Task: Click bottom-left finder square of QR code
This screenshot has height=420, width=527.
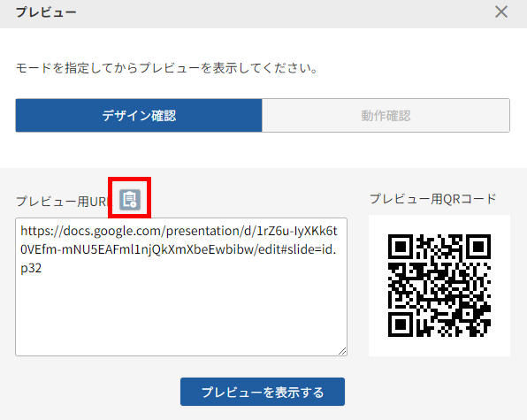Action: [401, 325]
